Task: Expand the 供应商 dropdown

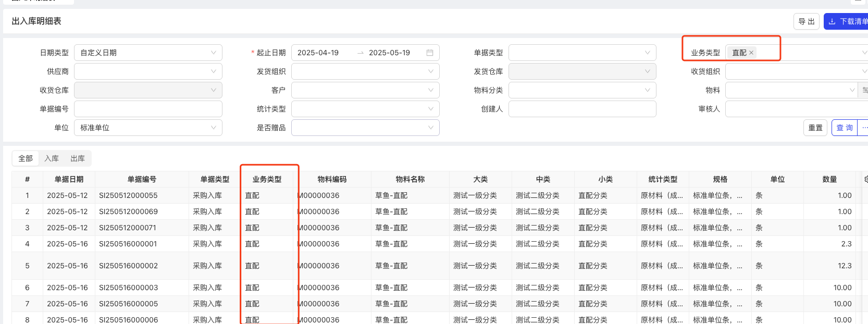Action: coord(148,71)
